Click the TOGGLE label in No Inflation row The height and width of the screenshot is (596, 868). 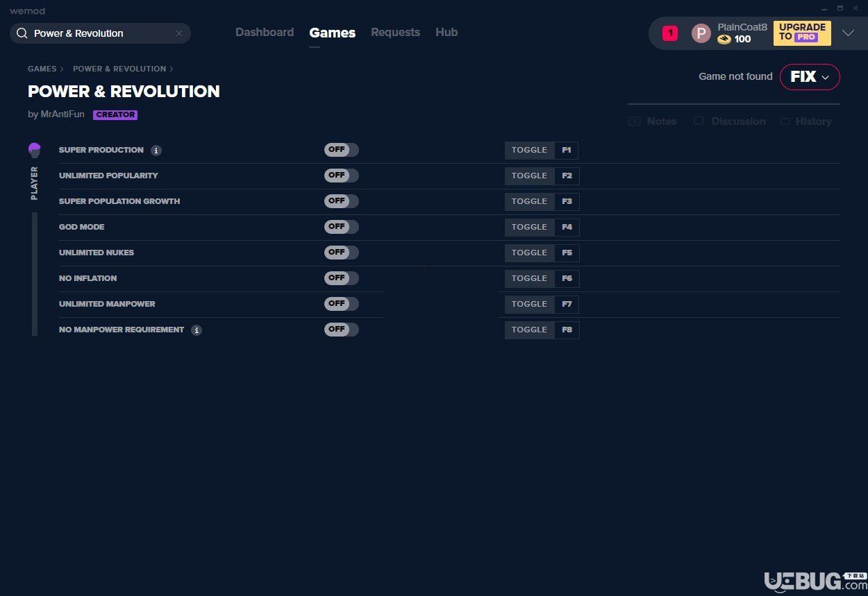[529, 278]
